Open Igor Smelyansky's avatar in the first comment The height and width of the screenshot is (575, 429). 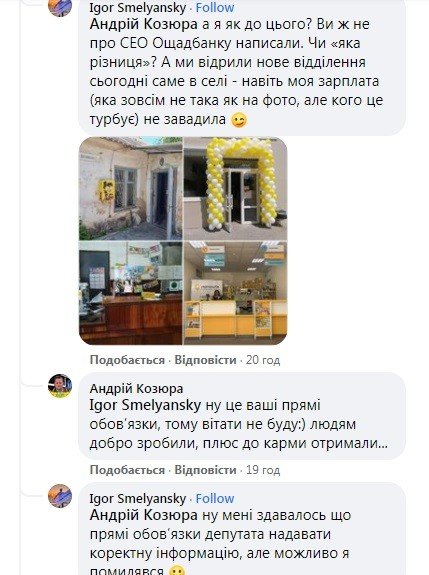(60, 6)
